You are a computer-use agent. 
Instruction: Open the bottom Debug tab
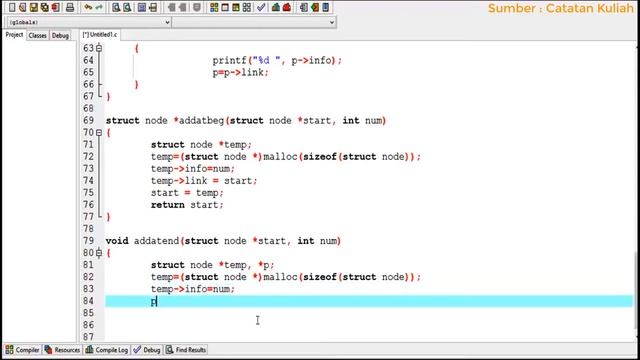tap(147, 350)
